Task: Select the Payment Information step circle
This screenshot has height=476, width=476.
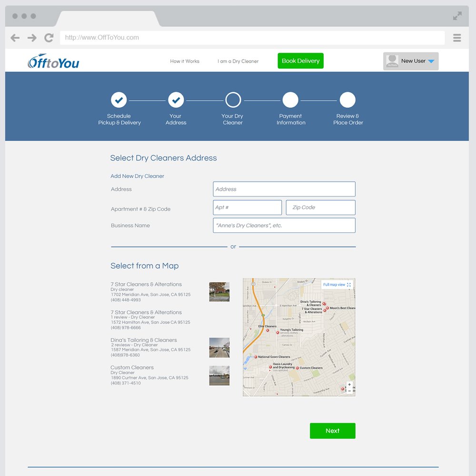Action: point(290,100)
